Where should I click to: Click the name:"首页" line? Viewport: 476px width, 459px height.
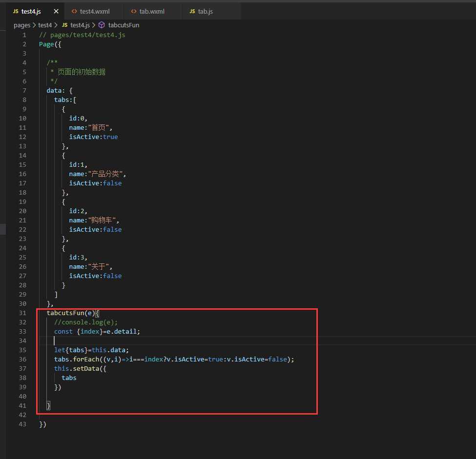pyautogui.click(x=90, y=127)
